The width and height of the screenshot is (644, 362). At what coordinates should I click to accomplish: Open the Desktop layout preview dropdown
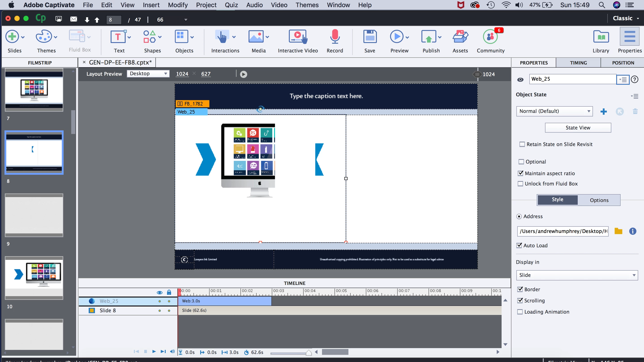[148, 73]
